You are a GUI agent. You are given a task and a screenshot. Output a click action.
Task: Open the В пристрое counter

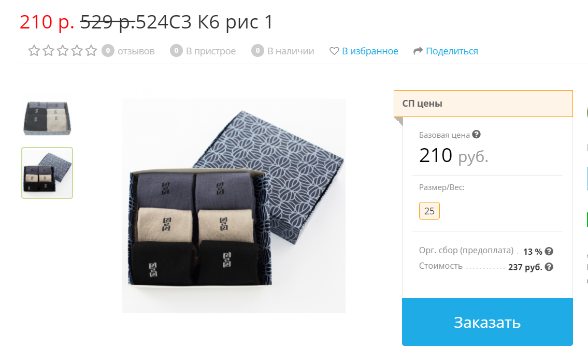tap(203, 51)
